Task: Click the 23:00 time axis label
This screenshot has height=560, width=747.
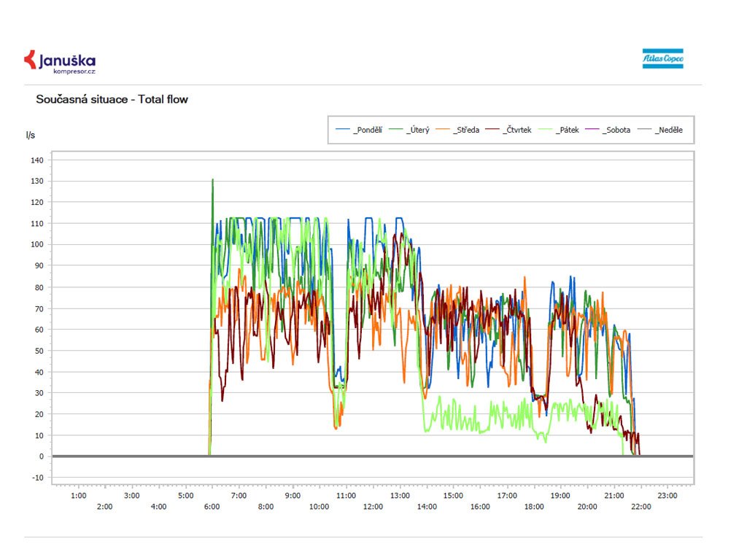Action: pos(667,496)
